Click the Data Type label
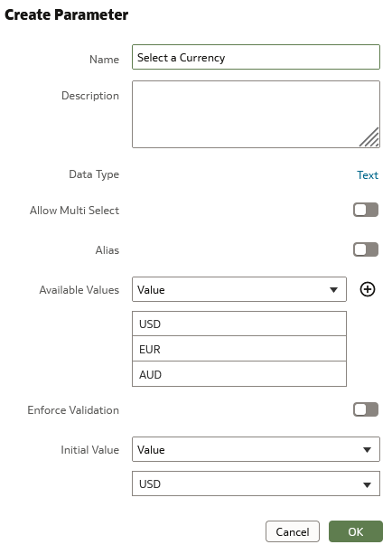The height and width of the screenshot is (554, 392). [x=94, y=174]
